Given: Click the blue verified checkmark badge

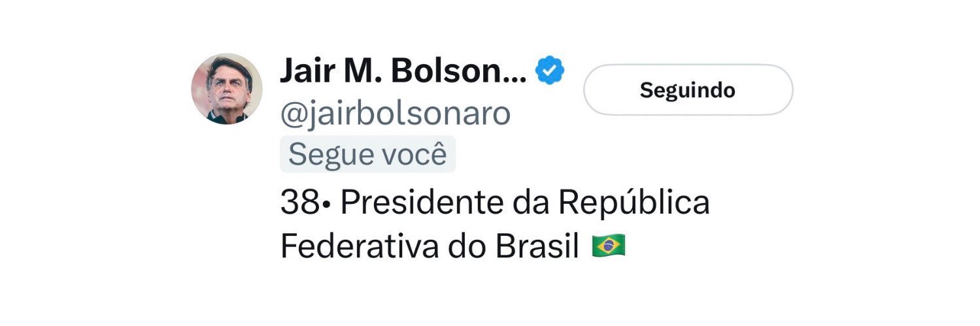Looking at the screenshot, I should click(550, 72).
